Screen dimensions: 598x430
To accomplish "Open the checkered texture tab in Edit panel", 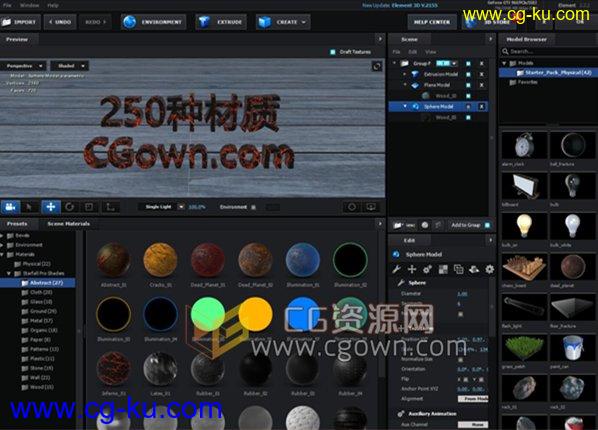I will (x=443, y=269).
